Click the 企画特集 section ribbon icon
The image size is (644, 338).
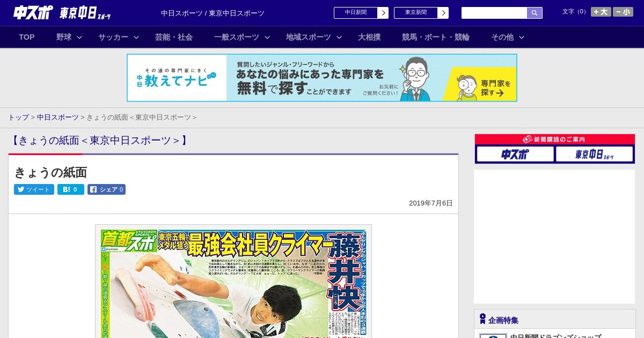(x=482, y=319)
